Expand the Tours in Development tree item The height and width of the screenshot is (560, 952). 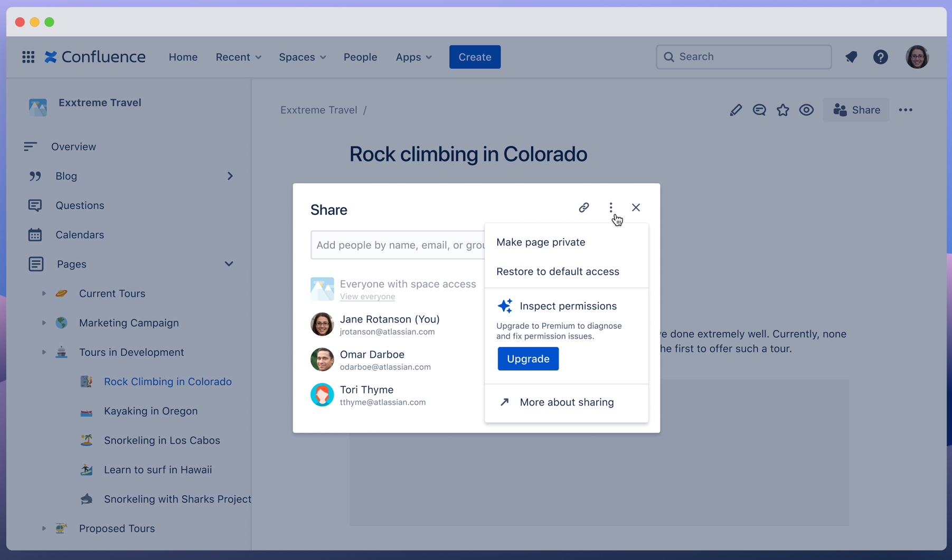(44, 352)
